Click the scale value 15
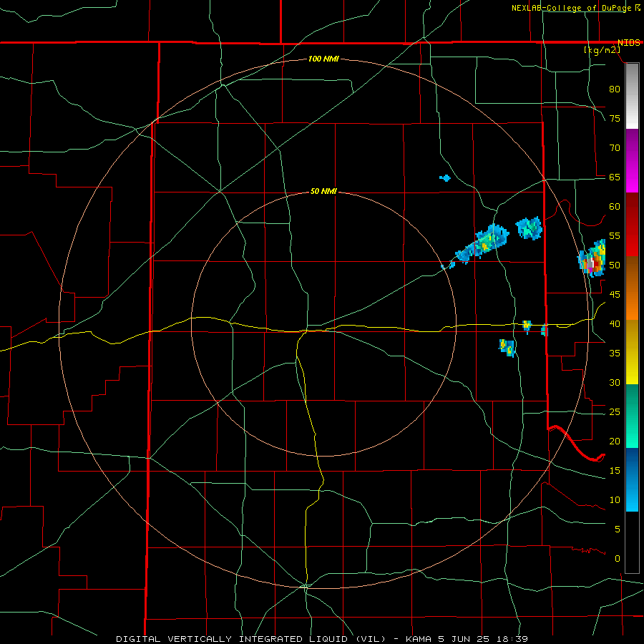 (x=615, y=471)
